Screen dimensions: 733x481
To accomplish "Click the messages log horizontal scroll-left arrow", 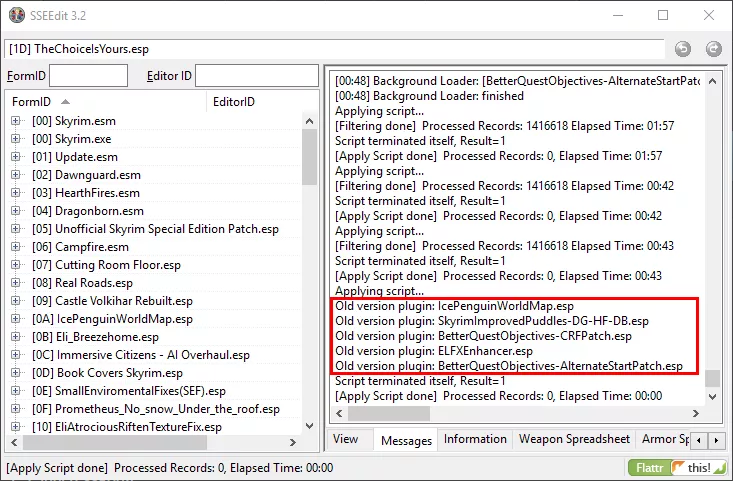I will (339, 413).
